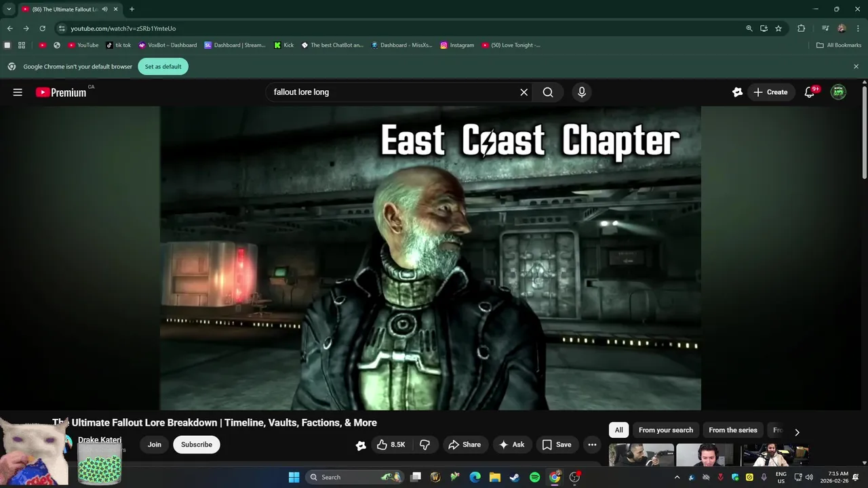
Task: Click the sparkle icon beside Create
Action: tap(737, 92)
